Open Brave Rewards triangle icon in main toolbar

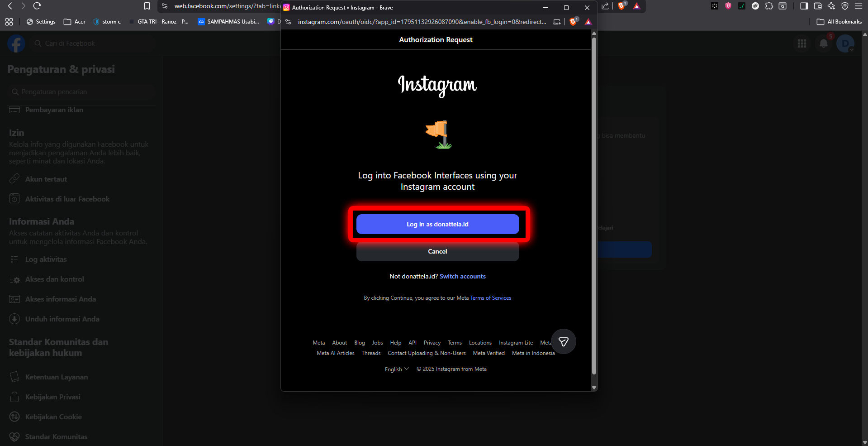point(636,6)
